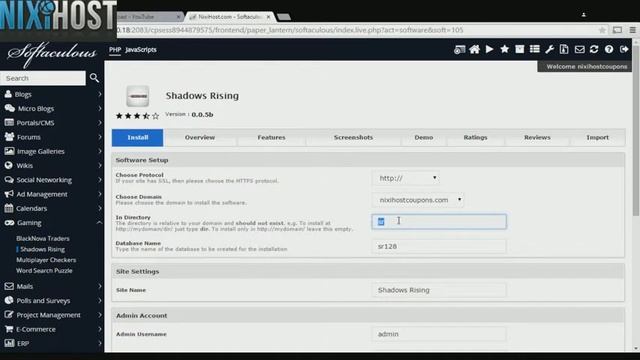Open the protocol http:// dropdown

406,178
